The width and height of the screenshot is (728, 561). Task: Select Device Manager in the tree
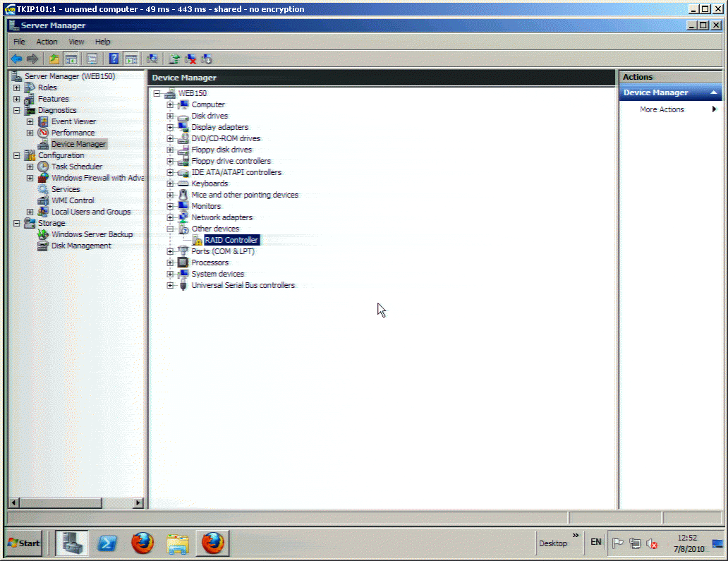(x=78, y=145)
